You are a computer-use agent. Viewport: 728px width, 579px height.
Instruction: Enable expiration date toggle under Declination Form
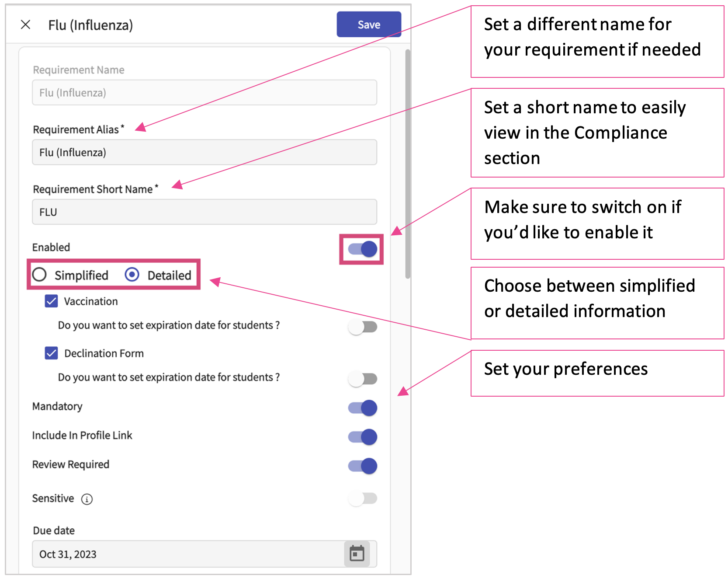362,379
